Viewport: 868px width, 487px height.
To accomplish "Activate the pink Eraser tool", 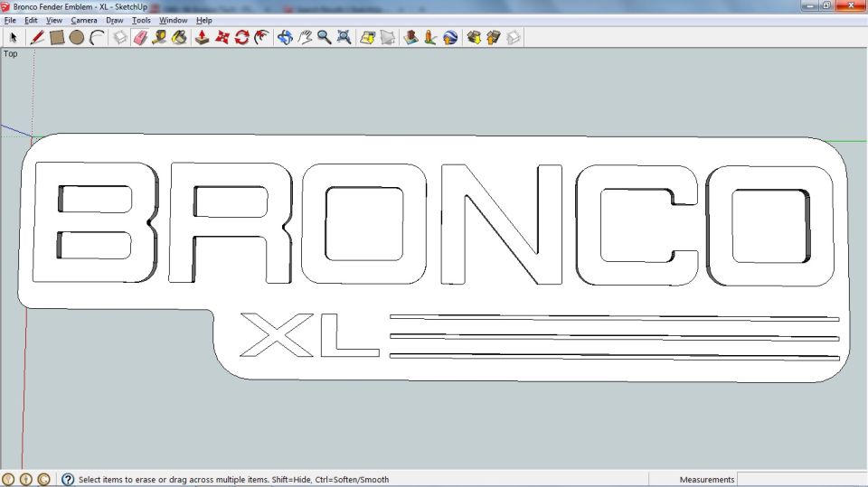I will pos(140,38).
